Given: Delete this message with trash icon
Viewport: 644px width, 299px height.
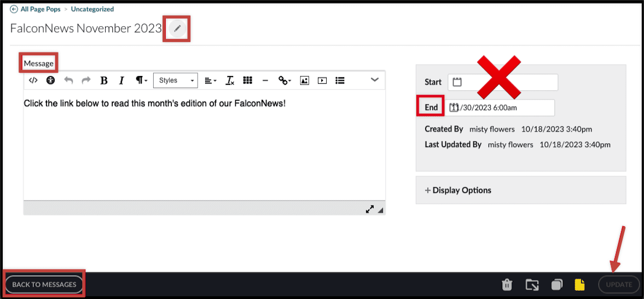Looking at the screenshot, I should click(x=507, y=284).
